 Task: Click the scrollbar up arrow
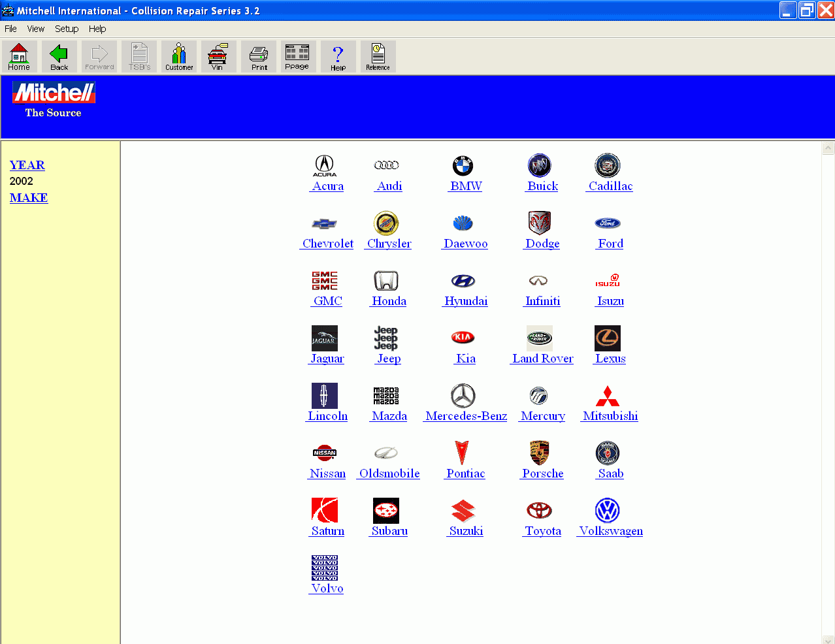point(828,148)
